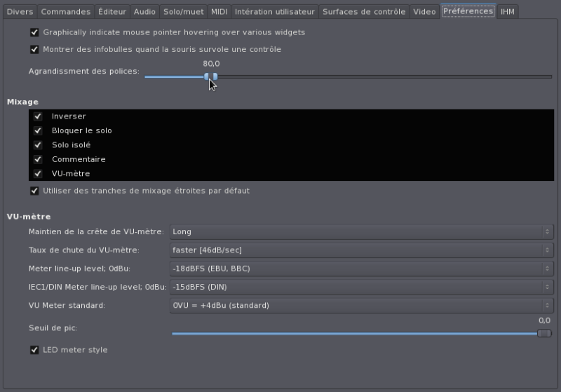The image size is (561, 392).
Task: Disable LED meter style
Action: tap(34, 350)
